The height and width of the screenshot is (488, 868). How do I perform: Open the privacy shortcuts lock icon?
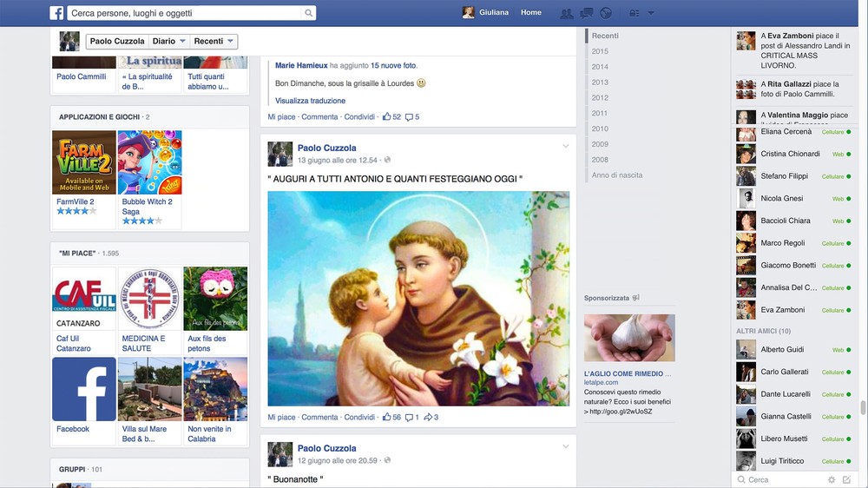pos(635,13)
